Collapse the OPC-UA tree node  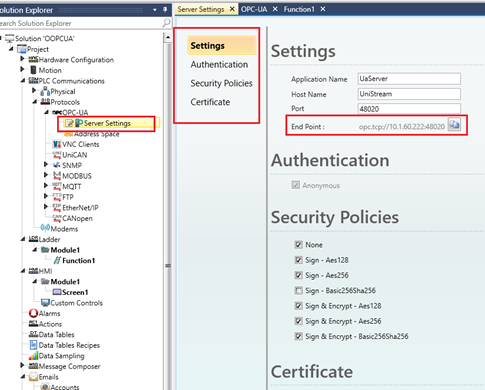click(x=46, y=112)
